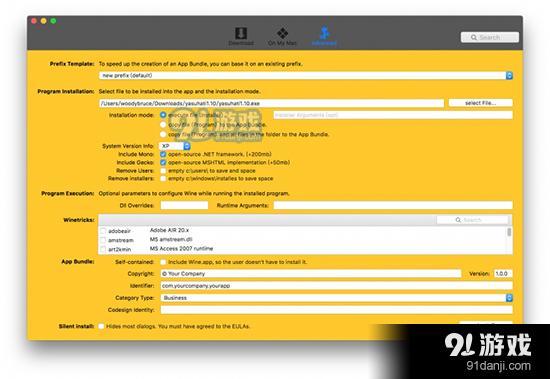Tick the adobeair winetricks checkbox
This screenshot has width=550, height=379.
103,231
